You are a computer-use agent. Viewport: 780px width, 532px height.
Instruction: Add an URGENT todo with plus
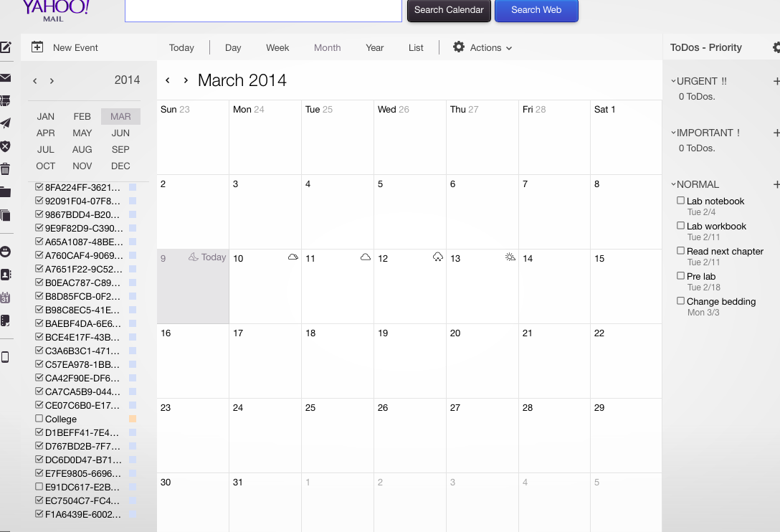pos(776,81)
